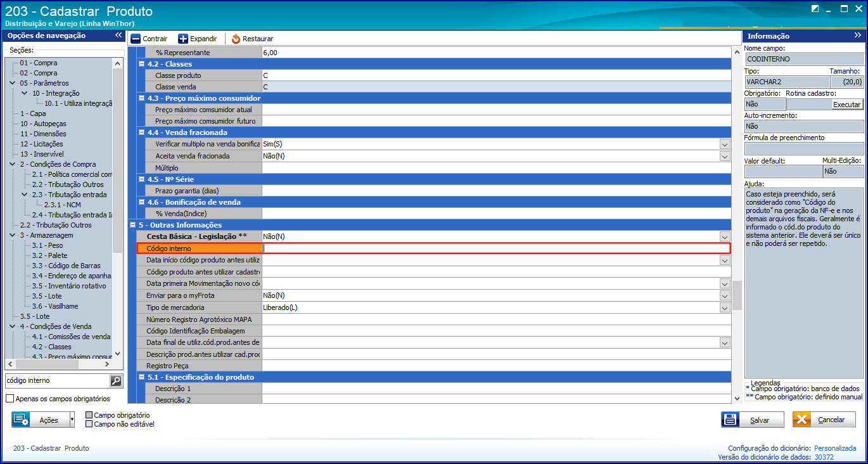The height and width of the screenshot is (464, 868).
Task: Click the Restaurar toolbar button
Action: click(252, 39)
